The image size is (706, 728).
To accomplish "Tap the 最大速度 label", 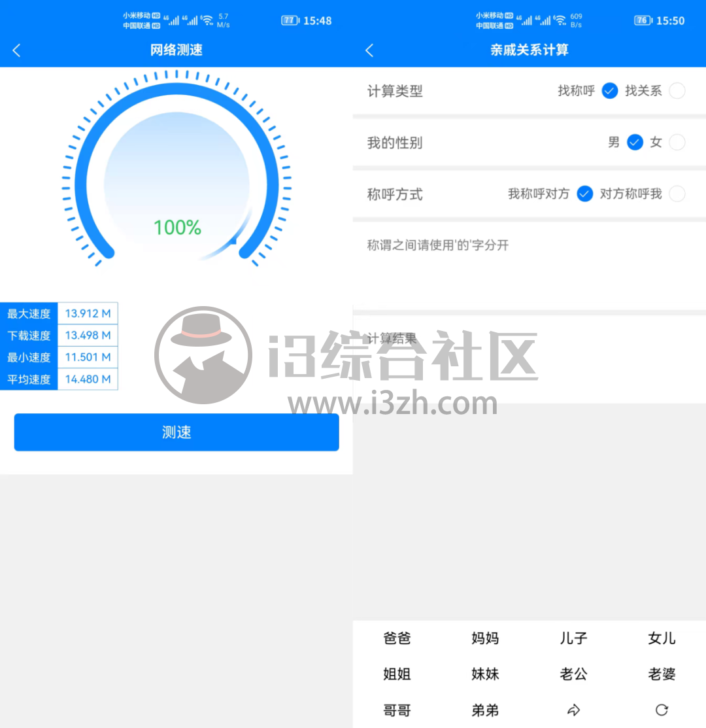I will point(29,313).
